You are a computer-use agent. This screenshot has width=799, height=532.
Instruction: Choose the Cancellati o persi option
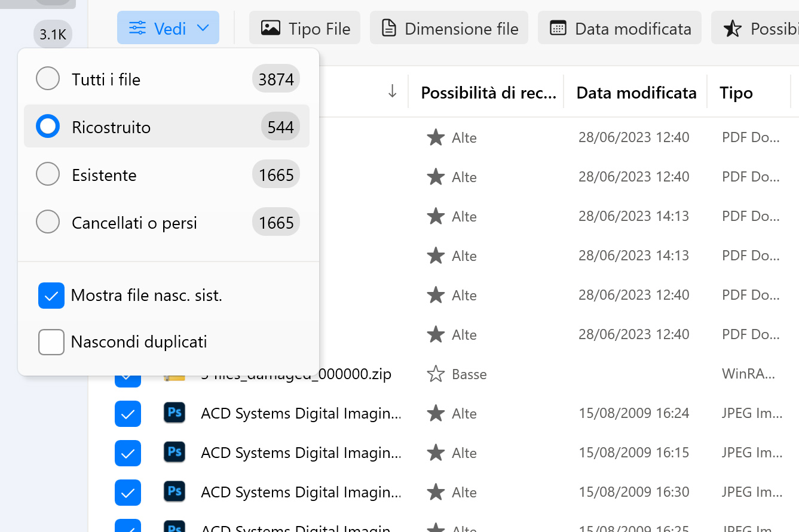tap(48, 222)
